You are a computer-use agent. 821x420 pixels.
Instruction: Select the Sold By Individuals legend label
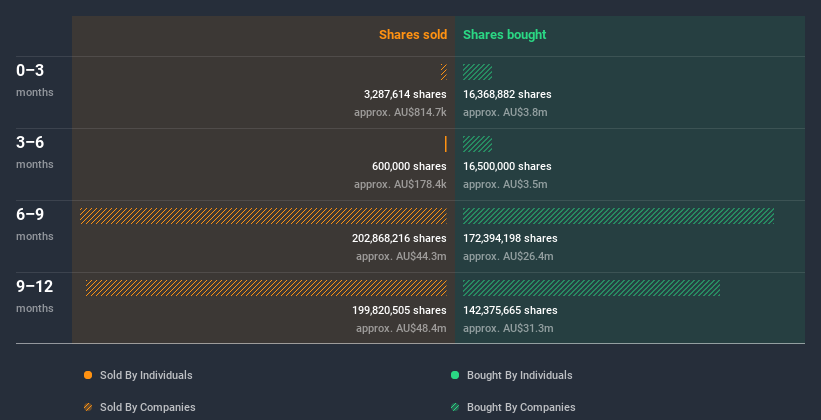point(146,375)
